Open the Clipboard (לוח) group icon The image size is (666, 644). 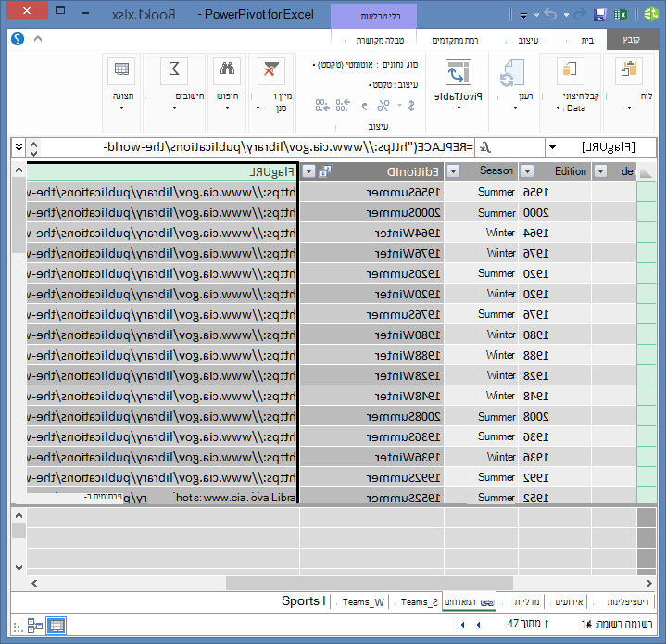[x=629, y=71]
